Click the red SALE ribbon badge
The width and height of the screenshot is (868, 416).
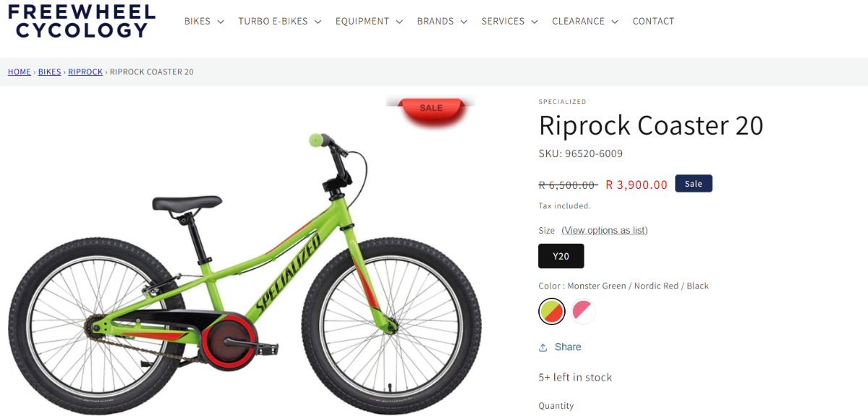431,109
